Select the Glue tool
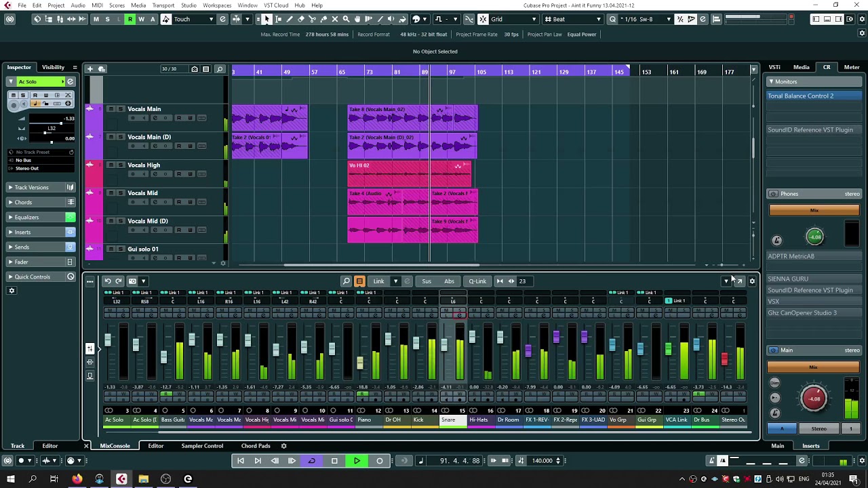Image resolution: width=868 pixels, height=488 pixels. 323,19
